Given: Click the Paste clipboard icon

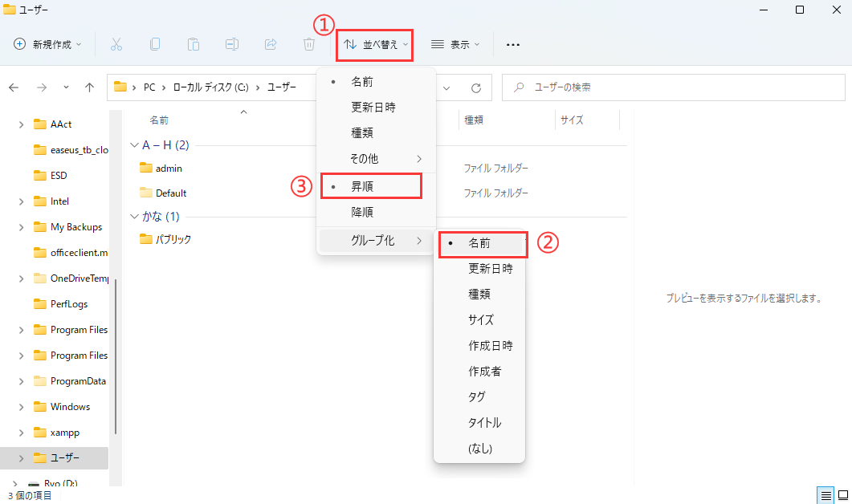Looking at the screenshot, I should coord(194,45).
